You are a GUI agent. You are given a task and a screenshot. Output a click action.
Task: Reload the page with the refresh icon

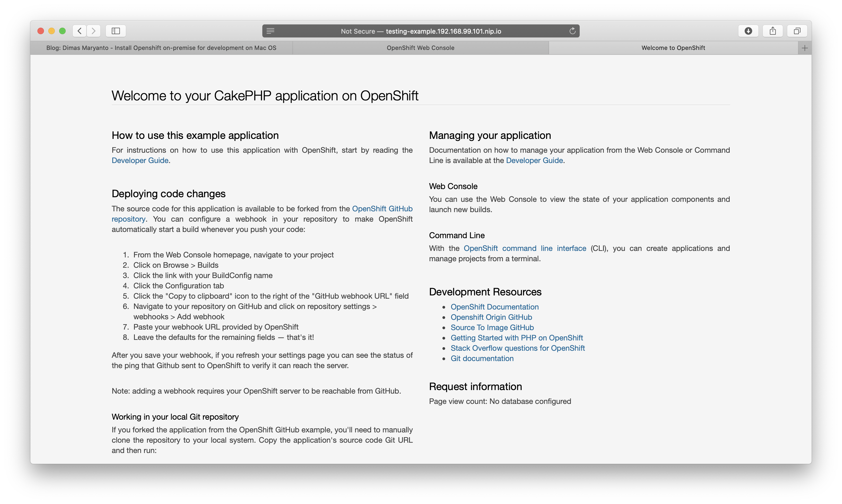[x=572, y=31]
